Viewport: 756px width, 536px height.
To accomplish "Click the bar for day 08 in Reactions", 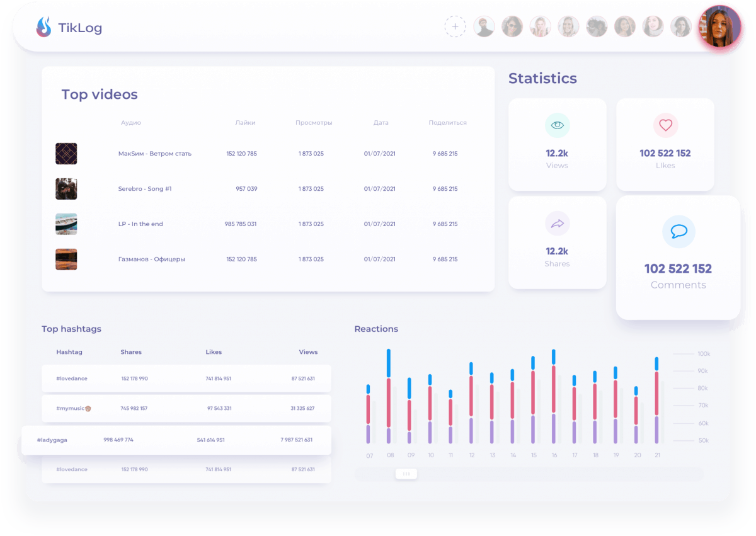I will (x=389, y=397).
